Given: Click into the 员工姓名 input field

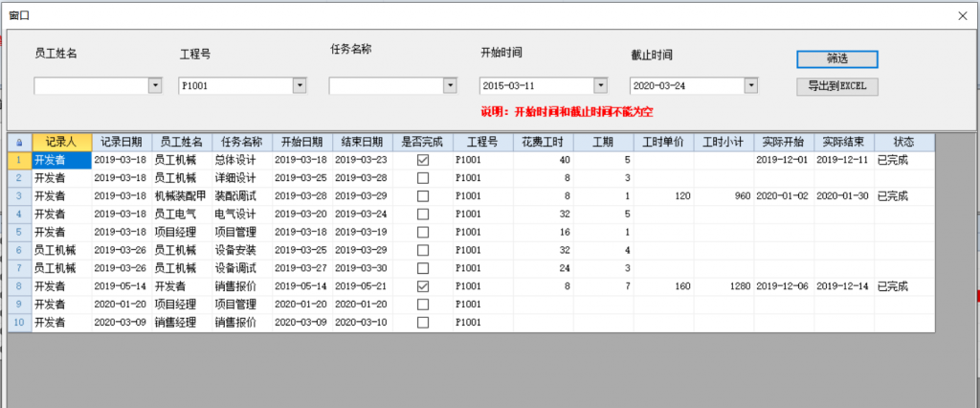Looking at the screenshot, I should (90, 86).
